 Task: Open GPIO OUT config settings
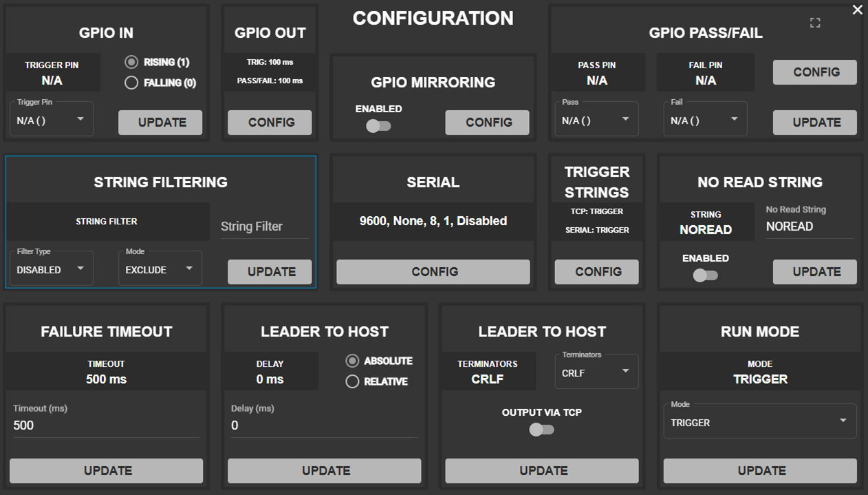coord(270,123)
